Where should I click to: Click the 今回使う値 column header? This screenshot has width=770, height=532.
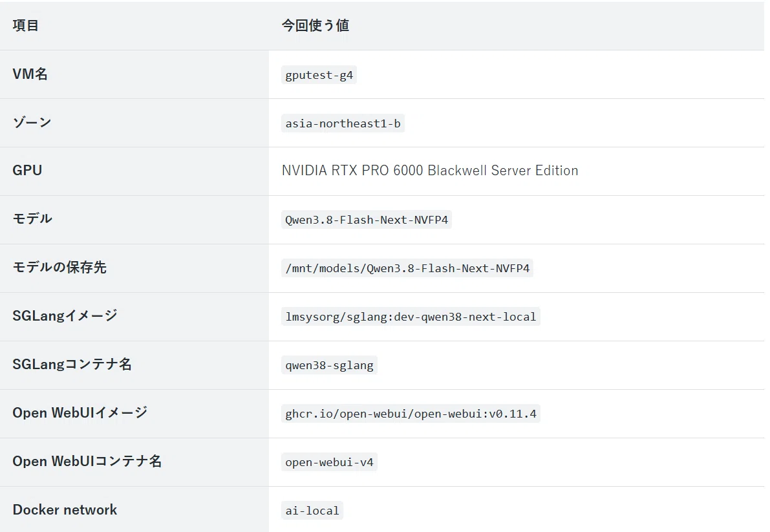click(315, 25)
